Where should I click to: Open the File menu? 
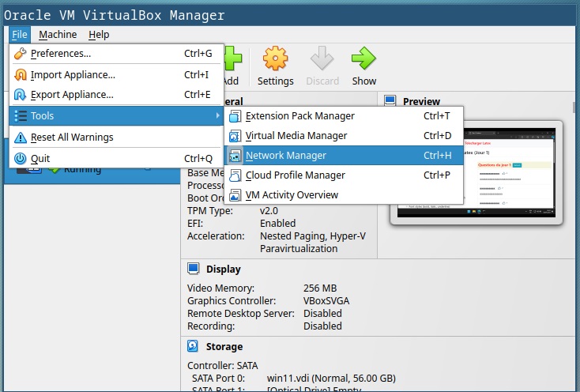[20, 35]
